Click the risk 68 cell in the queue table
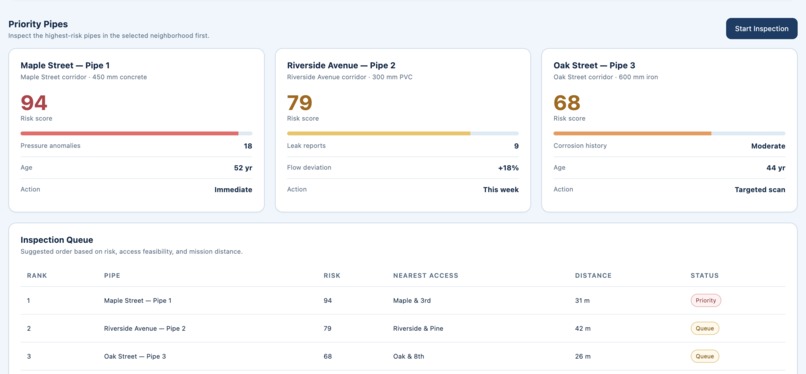This screenshot has height=374, width=806. [x=327, y=356]
